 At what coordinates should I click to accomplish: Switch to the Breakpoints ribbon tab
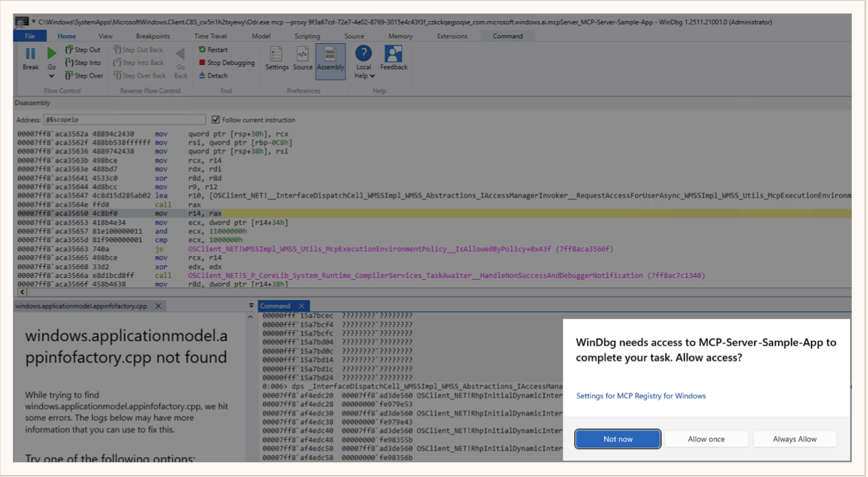153,36
